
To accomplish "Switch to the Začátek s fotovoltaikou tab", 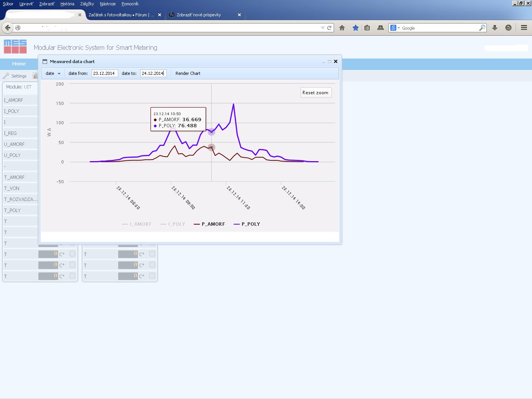I will click(x=121, y=15).
